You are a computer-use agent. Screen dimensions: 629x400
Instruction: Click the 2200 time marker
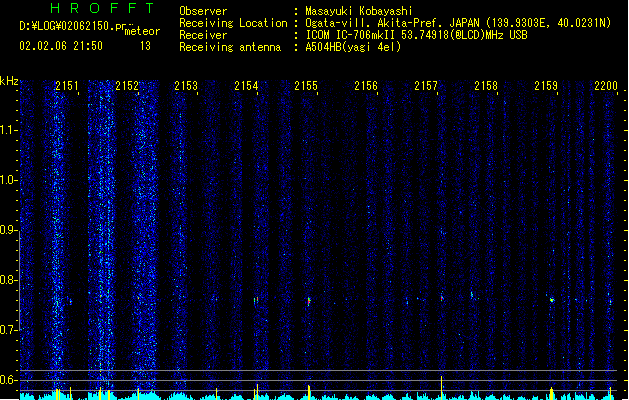click(606, 86)
